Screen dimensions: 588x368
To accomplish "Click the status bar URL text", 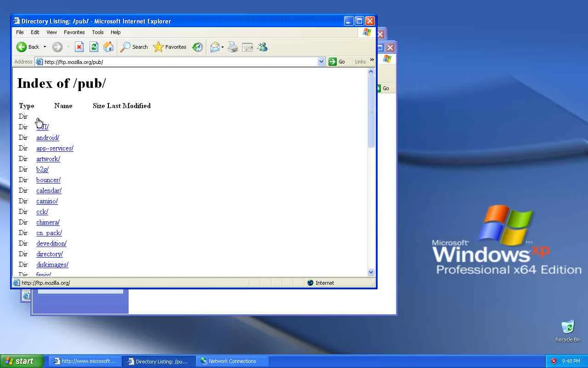I will click(45, 283).
